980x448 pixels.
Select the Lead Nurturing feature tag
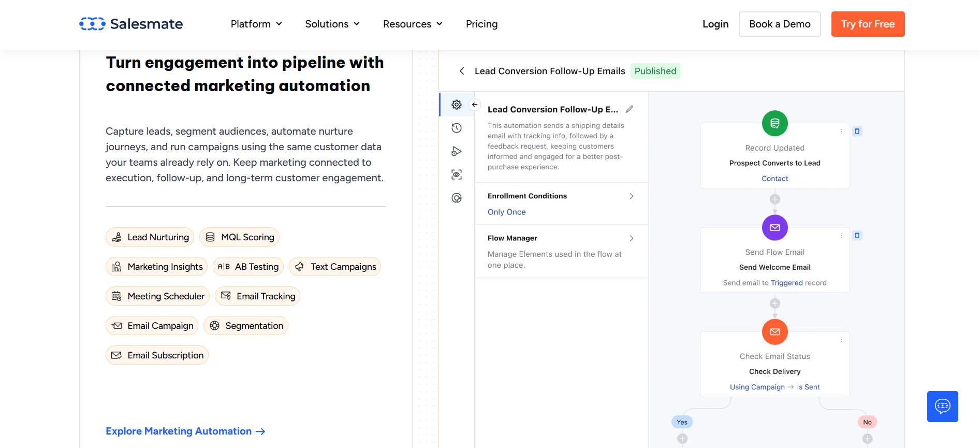[150, 237]
